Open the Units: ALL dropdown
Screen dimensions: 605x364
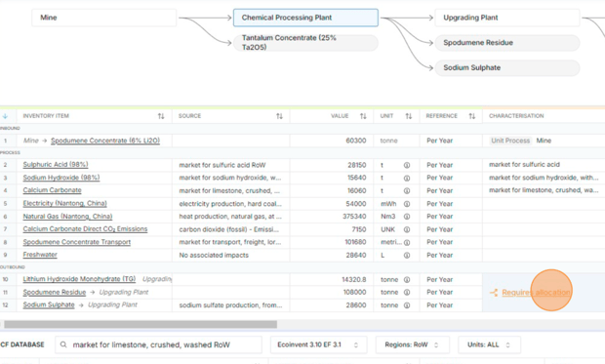489,344
